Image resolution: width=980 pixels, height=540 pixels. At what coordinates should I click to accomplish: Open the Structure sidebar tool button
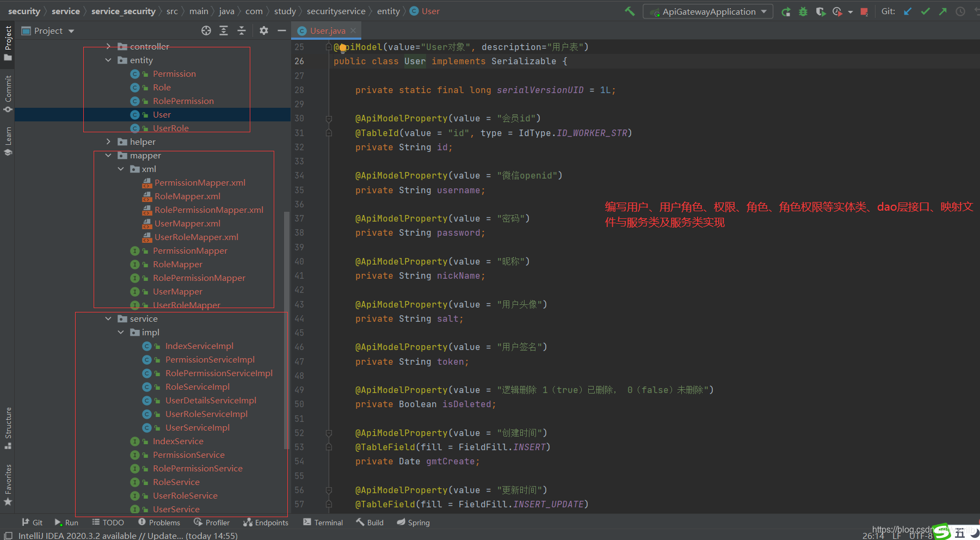click(x=8, y=428)
